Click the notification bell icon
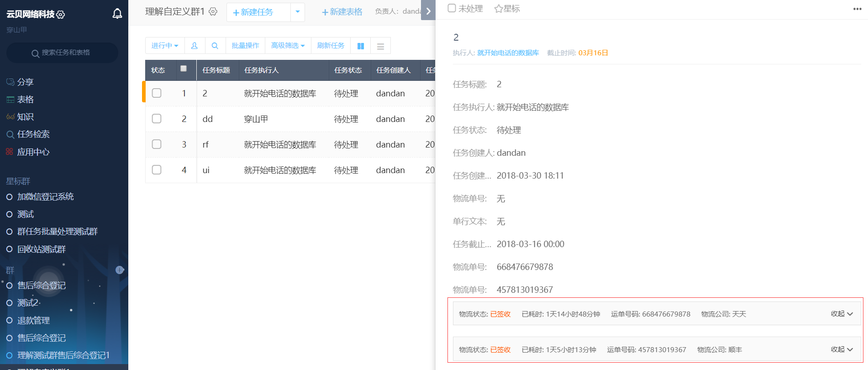Screen dimensions: 868x370 pos(117,14)
